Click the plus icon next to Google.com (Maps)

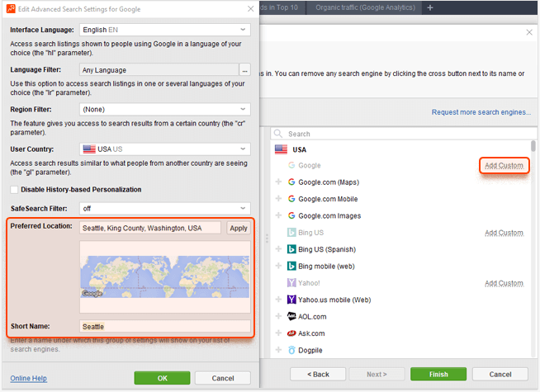278,182
